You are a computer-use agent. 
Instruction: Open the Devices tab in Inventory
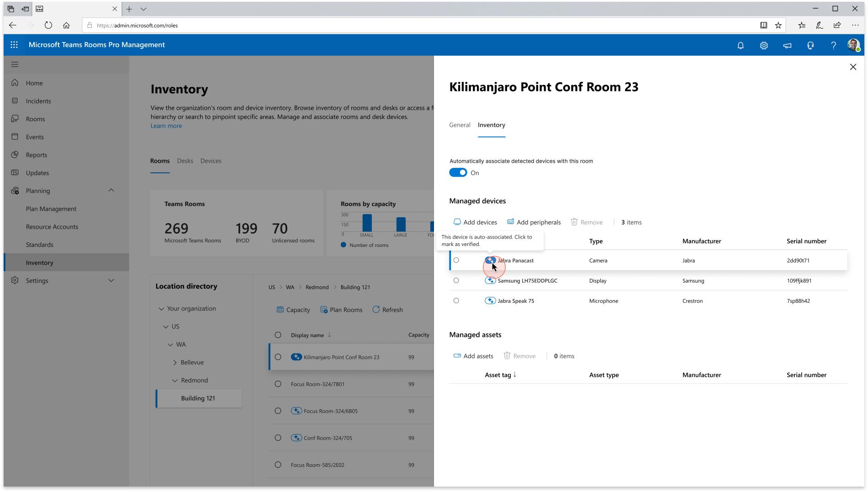[211, 161]
